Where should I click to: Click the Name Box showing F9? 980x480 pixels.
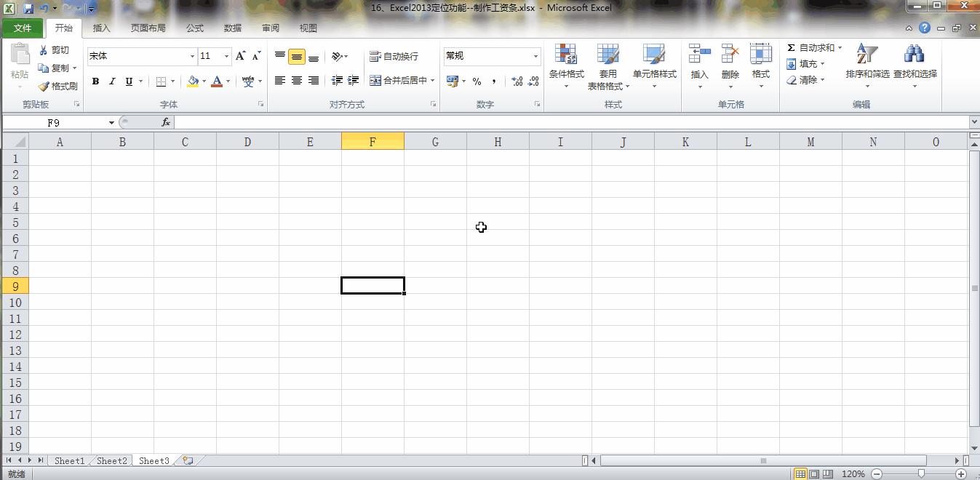[54, 123]
